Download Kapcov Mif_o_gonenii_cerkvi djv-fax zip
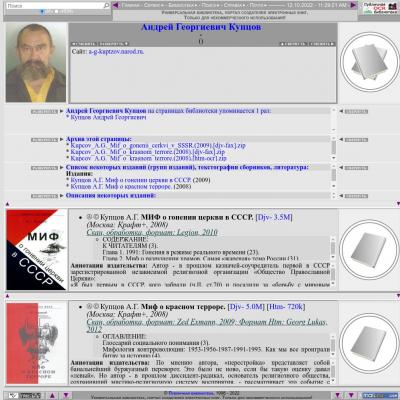Image resolution: width=400 pixels, height=400 pixels. click(x=158, y=145)
